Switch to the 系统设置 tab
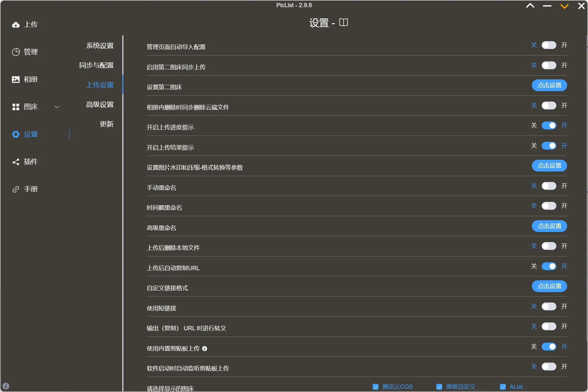588x392 pixels. click(x=100, y=46)
